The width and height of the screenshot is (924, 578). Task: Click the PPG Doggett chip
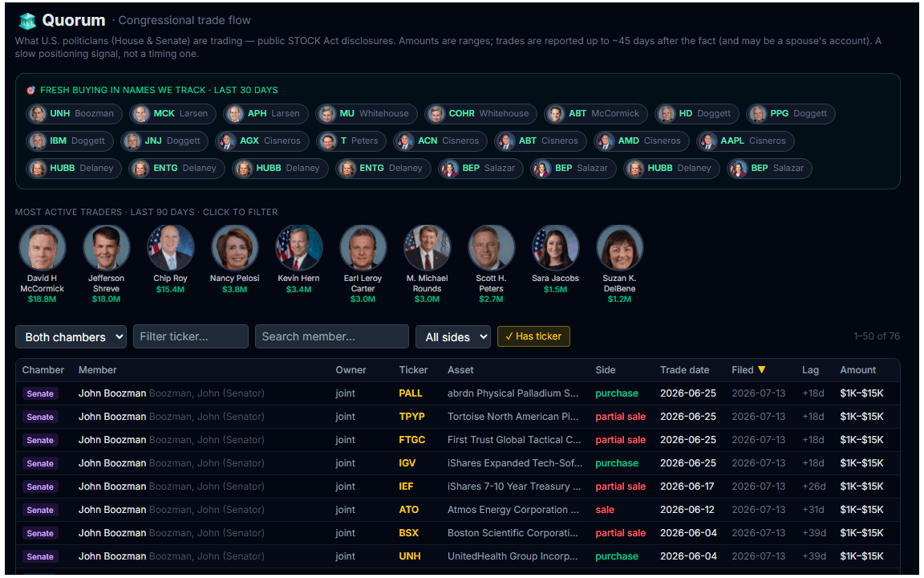pos(791,113)
